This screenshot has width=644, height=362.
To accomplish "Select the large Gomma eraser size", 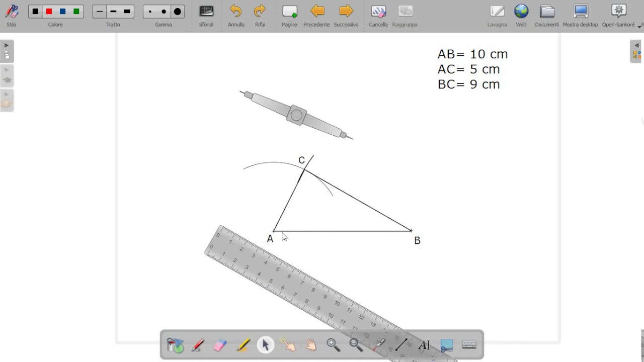I will click(x=177, y=12).
